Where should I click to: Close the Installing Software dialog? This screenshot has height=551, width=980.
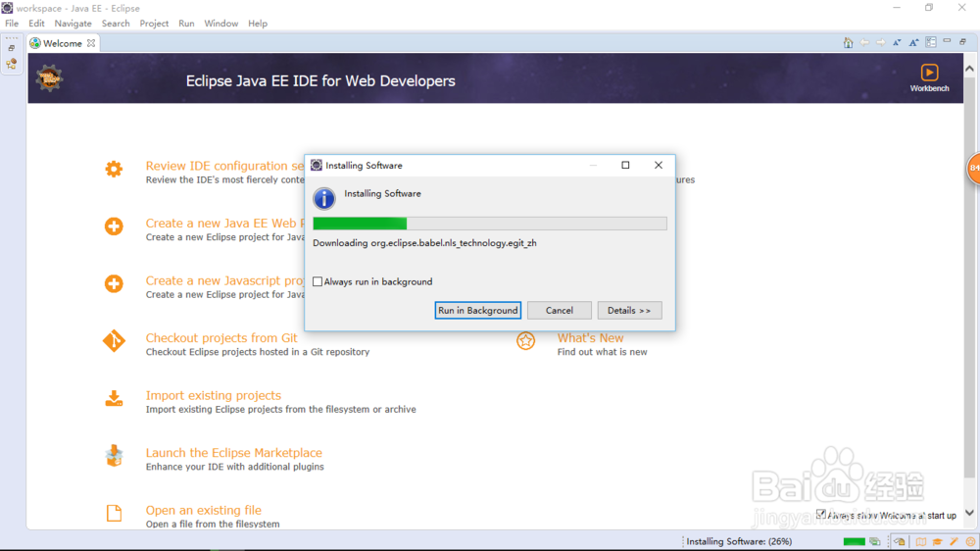(659, 165)
